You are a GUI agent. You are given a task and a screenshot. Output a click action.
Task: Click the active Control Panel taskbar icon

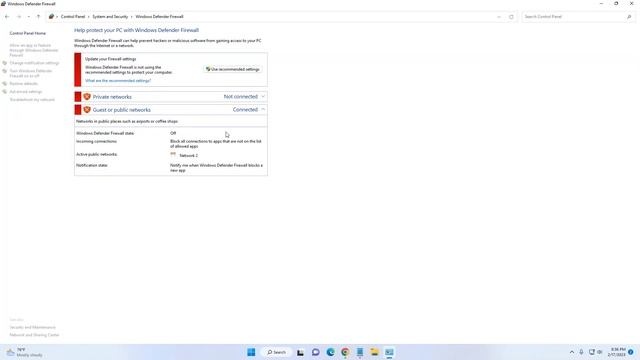click(x=389, y=352)
